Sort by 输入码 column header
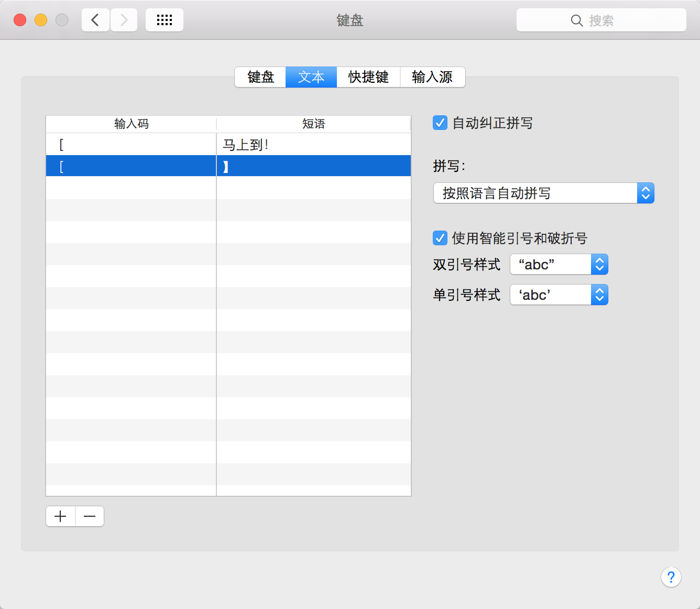The height and width of the screenshot is (609, 700). pyautogui.click(x=131, y=124)
